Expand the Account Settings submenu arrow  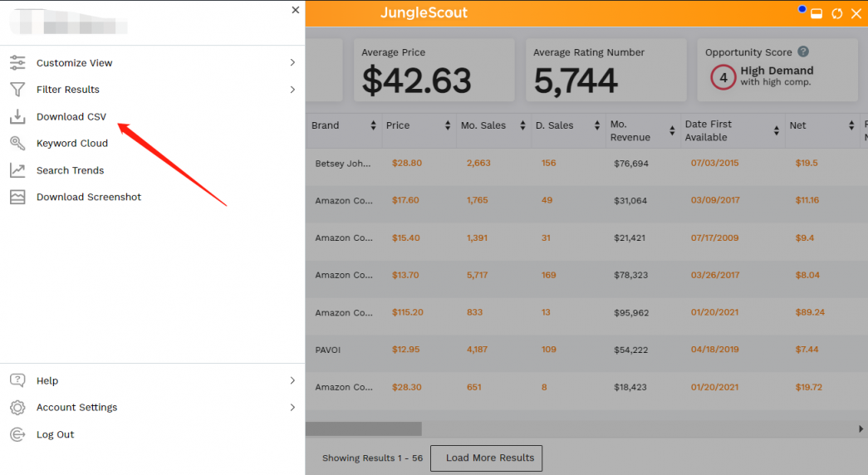click(292, 408)
